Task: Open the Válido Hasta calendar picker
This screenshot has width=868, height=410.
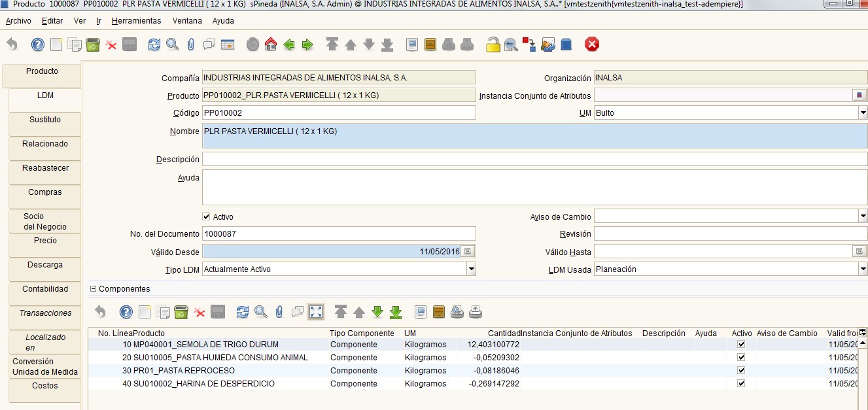Action: (x=860, y=252)
